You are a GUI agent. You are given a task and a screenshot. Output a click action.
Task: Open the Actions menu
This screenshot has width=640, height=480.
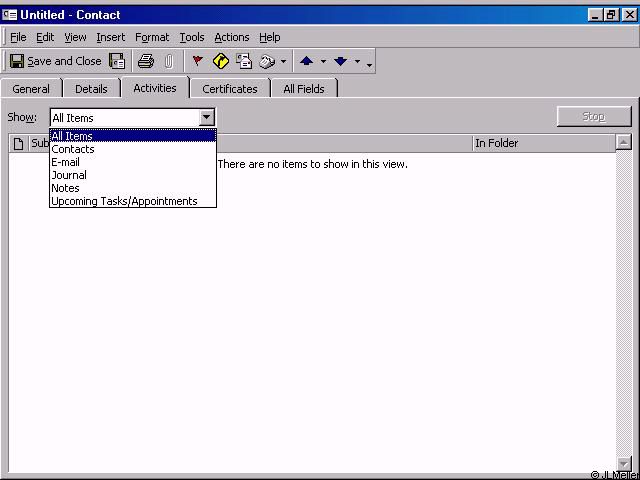pos(232,37)
